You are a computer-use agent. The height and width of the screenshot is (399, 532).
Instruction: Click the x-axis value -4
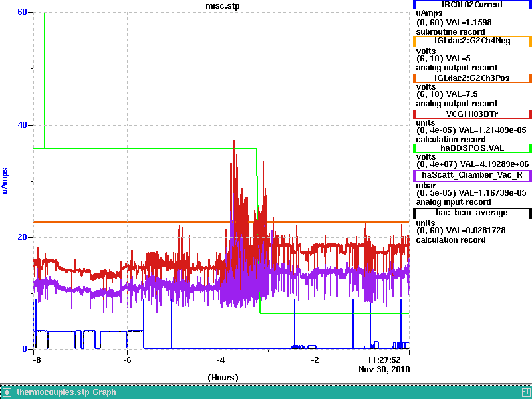(x=221, y=360)
